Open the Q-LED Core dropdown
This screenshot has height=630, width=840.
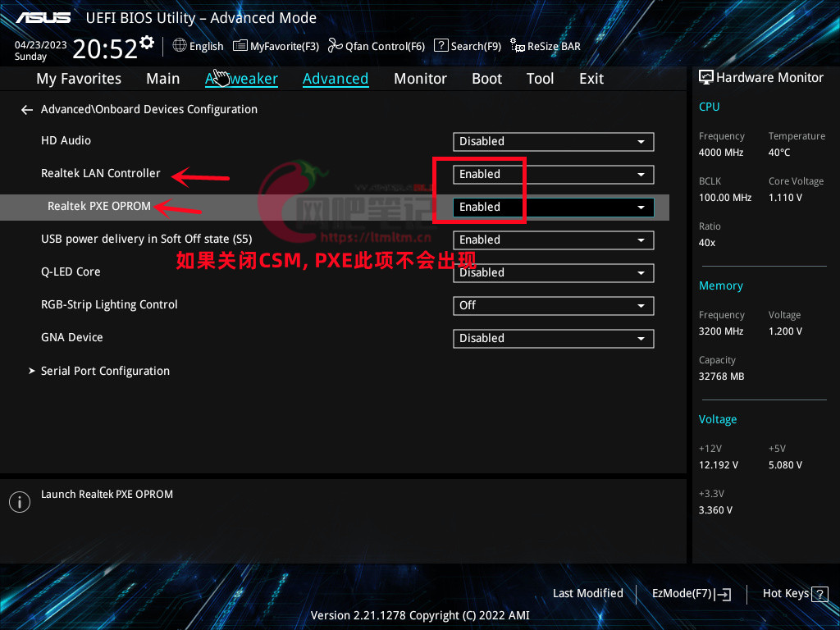pos(554,272)
